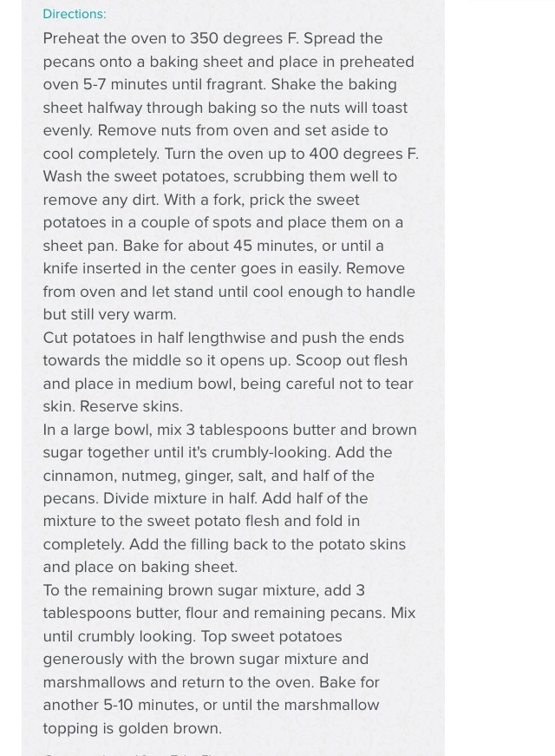Click the words 'Scoop out flesh'
Screen dimensions: 555x756
(x=351, y=361)
